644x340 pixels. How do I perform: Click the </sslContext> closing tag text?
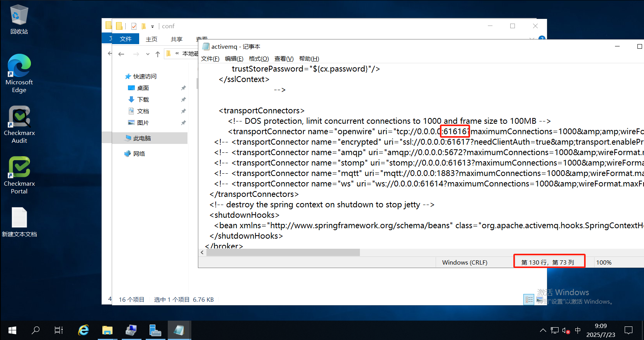[x=244, y=79]
